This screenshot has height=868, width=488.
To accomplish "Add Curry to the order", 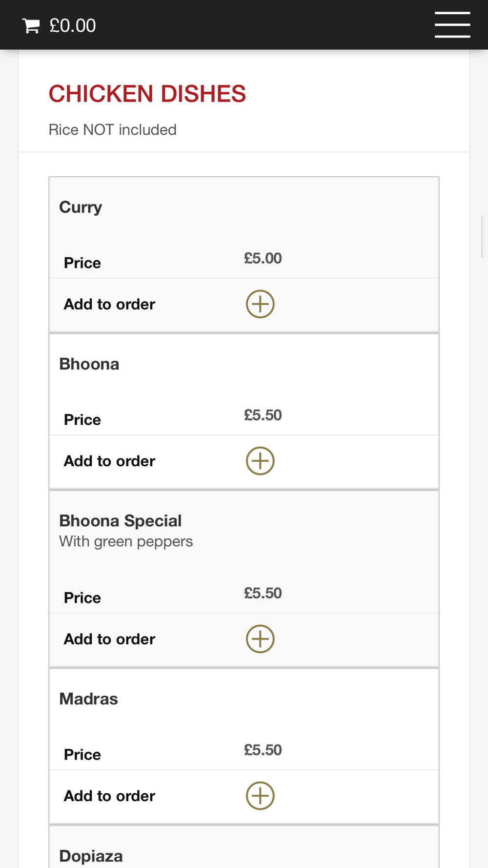I will pos(260,304).
